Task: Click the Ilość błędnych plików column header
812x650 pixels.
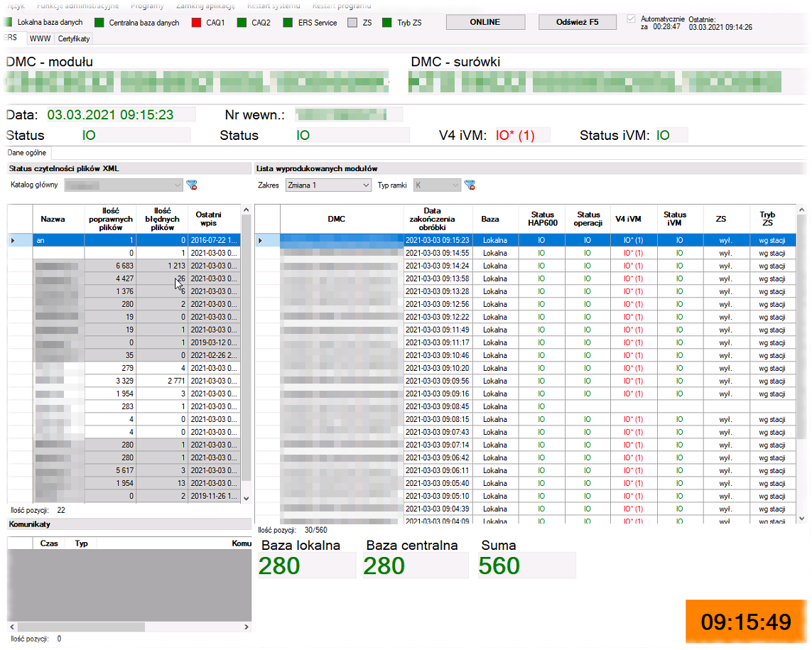Action: [163, 219]
